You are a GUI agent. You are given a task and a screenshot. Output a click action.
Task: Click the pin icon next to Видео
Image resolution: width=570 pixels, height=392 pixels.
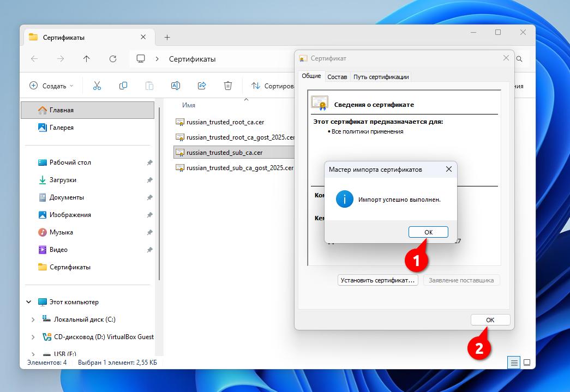pos(149,250)
